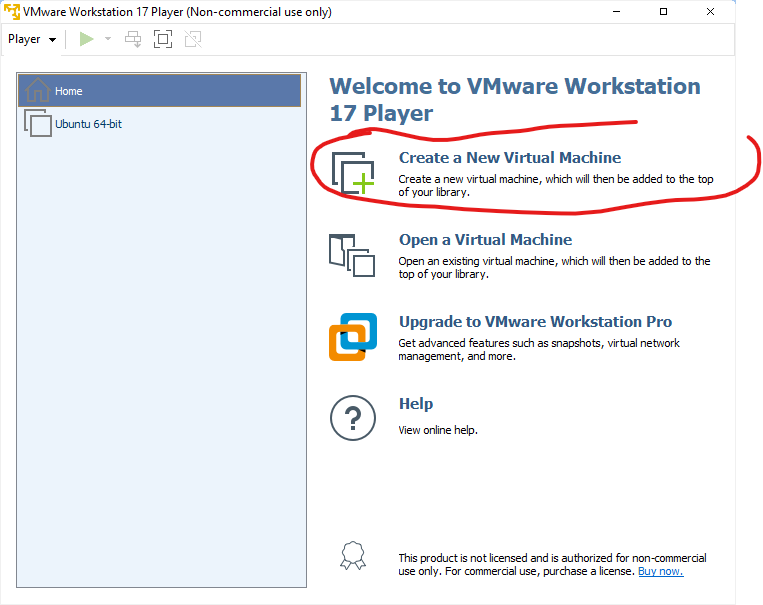
Task: Open the Help heading link
Action: tap(416, 404)
